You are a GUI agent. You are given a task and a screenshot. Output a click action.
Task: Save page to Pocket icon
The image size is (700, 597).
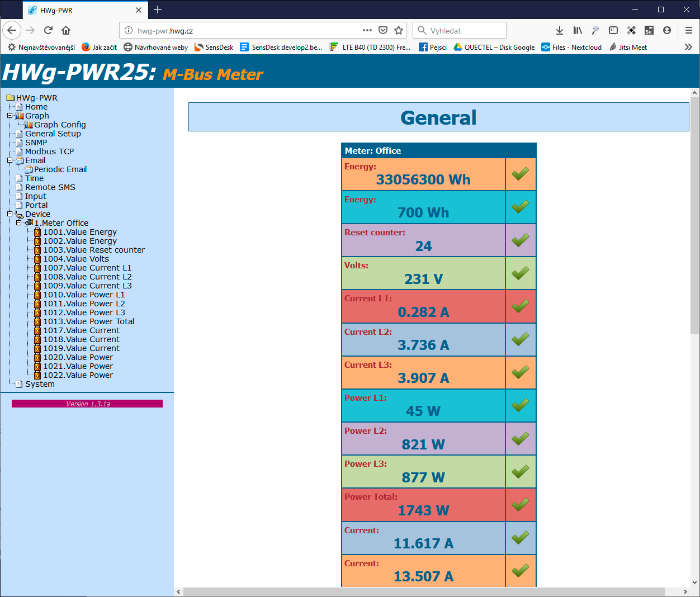point(383,30)
